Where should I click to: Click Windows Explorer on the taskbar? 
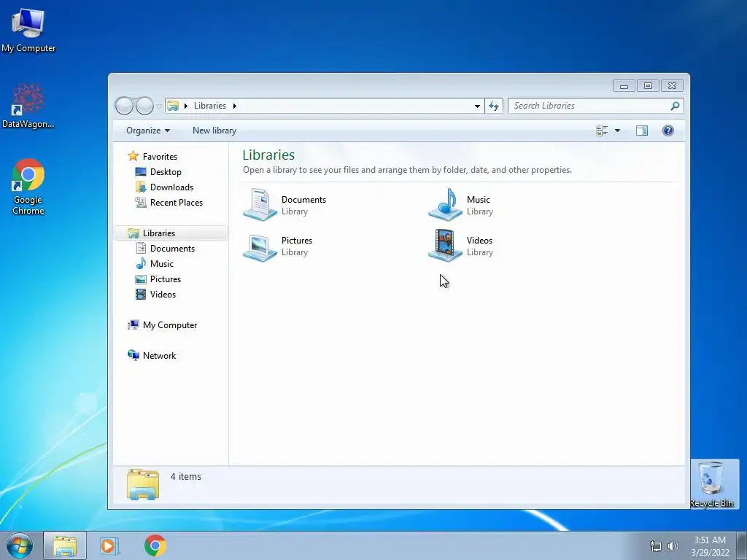(x=65, y=545)
